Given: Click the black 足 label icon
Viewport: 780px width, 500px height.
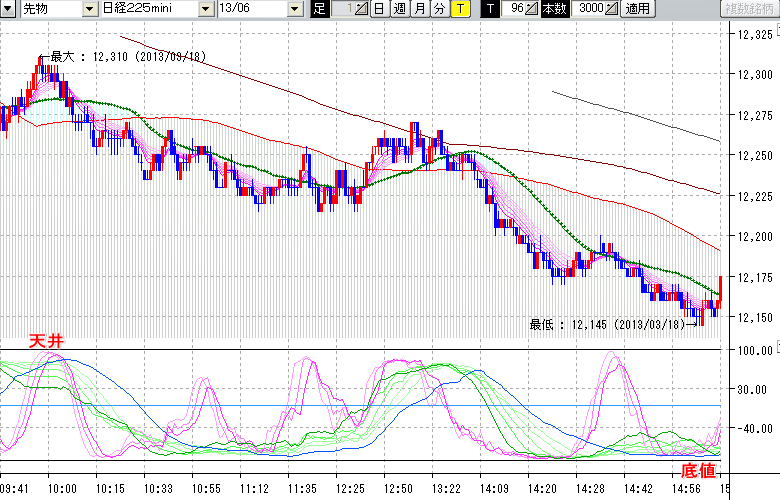Looking at the screenshot, I should 319,9.
